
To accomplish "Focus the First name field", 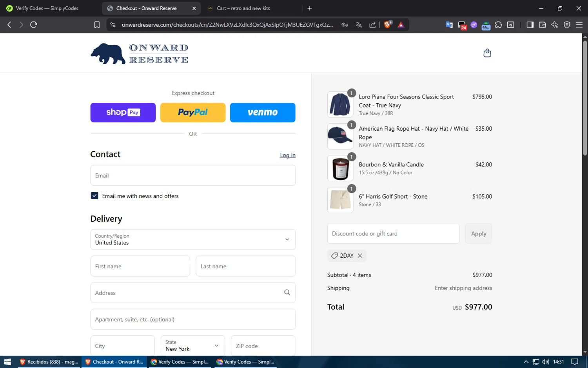I will tap(140, 266).
